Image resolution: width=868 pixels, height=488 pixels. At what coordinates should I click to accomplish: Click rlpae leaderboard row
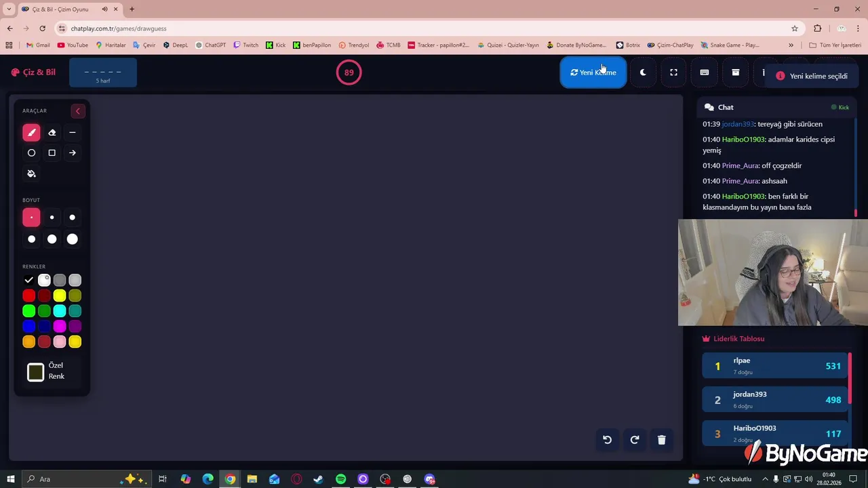(x=775, y=366)
